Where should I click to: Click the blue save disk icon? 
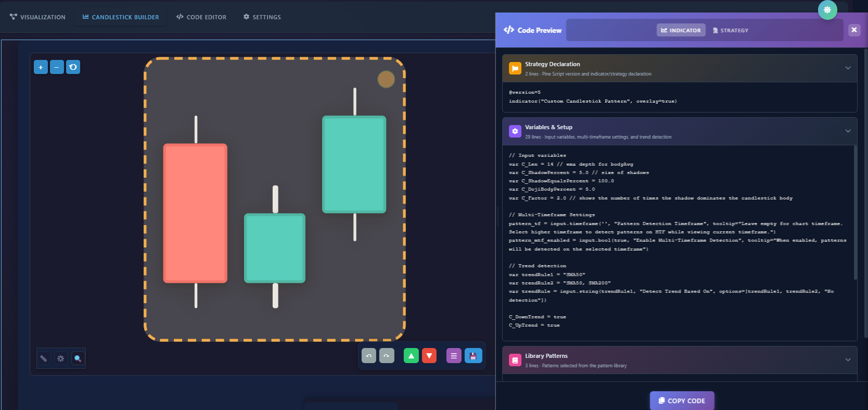point(473,356)
